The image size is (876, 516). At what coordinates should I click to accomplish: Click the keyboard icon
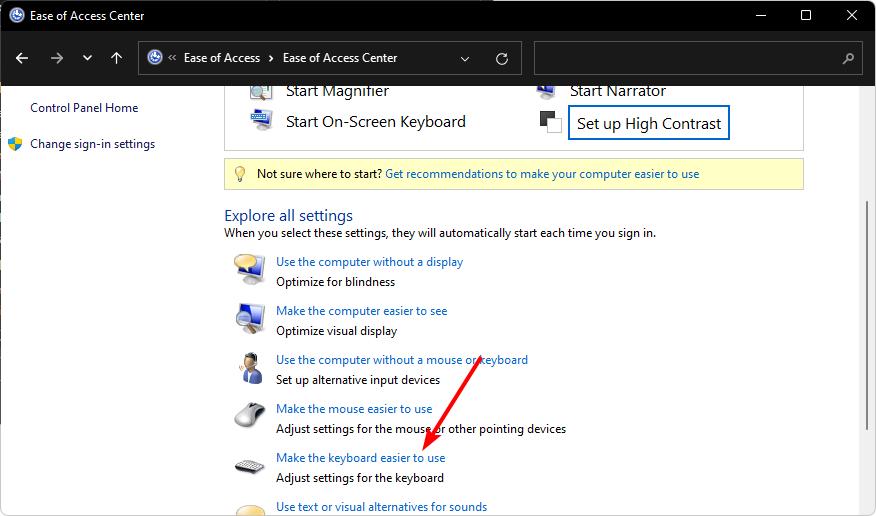click(x=249, y=466)
